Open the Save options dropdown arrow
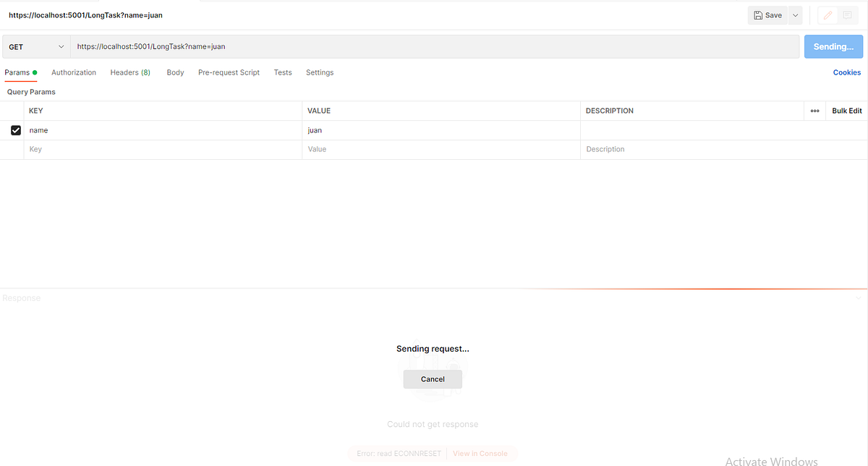 point(794,14)
